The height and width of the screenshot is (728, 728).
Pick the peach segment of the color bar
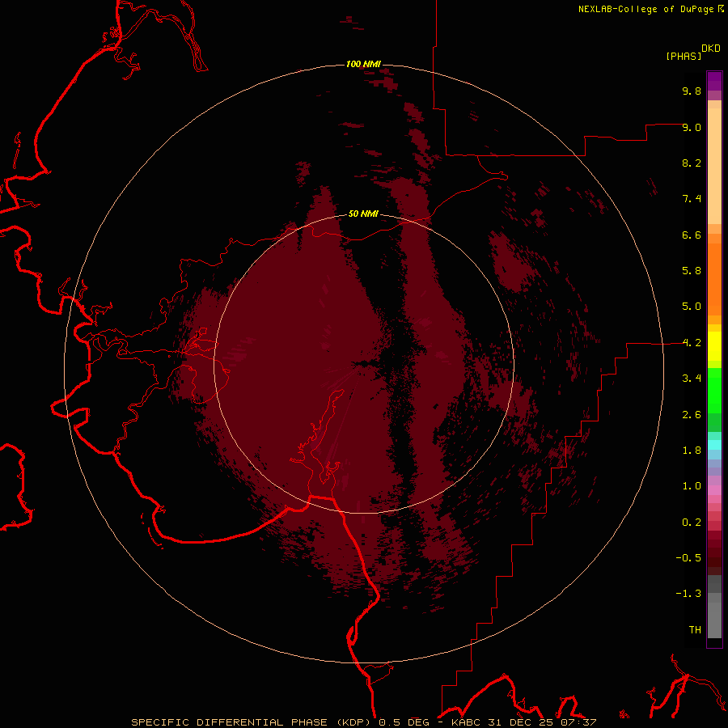click(x=714, y=165)
